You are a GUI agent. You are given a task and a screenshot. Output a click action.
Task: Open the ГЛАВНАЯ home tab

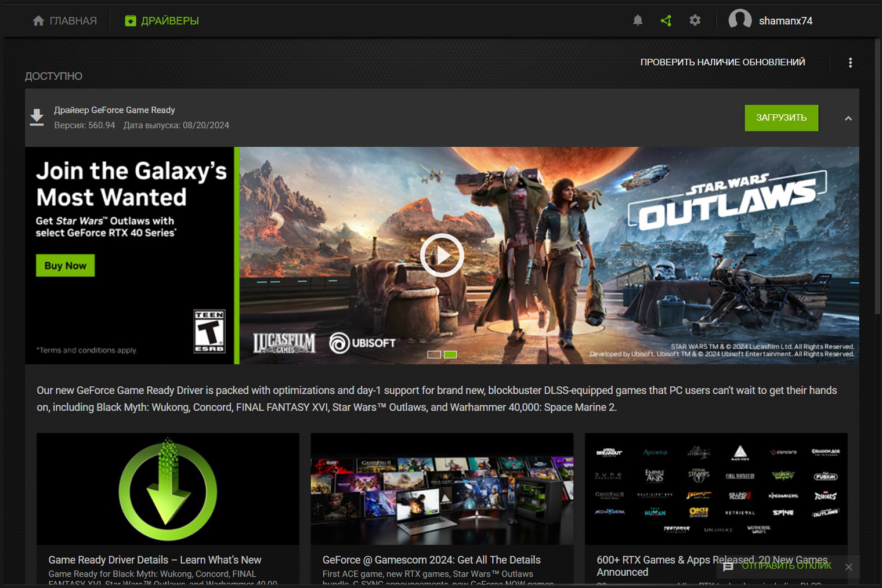point(64,21)
